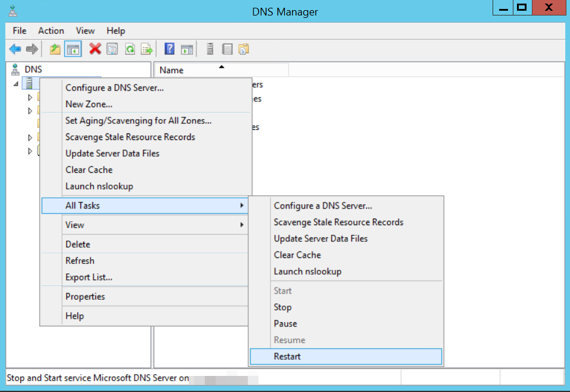Click the Export List toolbar icon
Viewport: 570px width, 392px height.
(147, 49)
